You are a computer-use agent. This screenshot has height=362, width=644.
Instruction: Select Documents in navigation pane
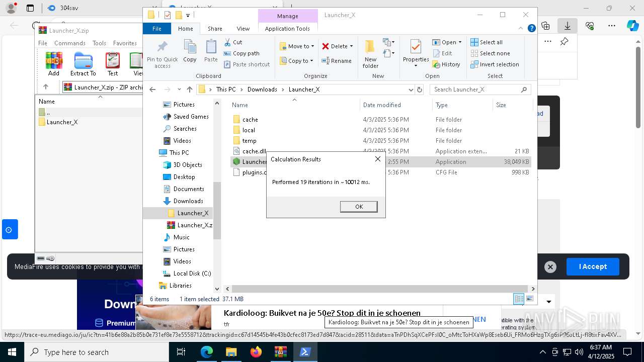tap(184, 189)
